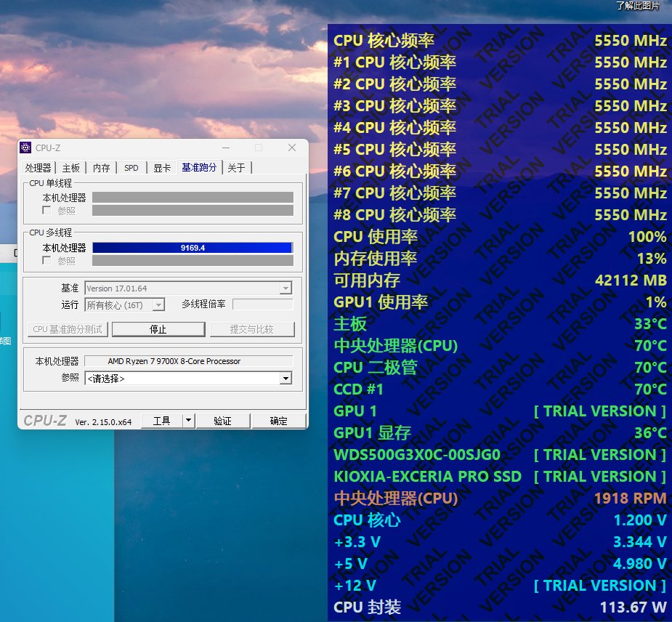The image size is (672, 622).
Task: Close the CPU-Z window
Action: (292, 148)
